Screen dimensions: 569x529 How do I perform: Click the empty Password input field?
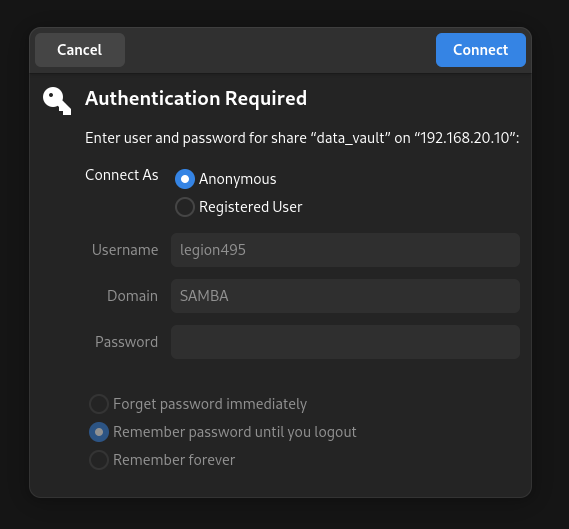[x=345, y=342]
